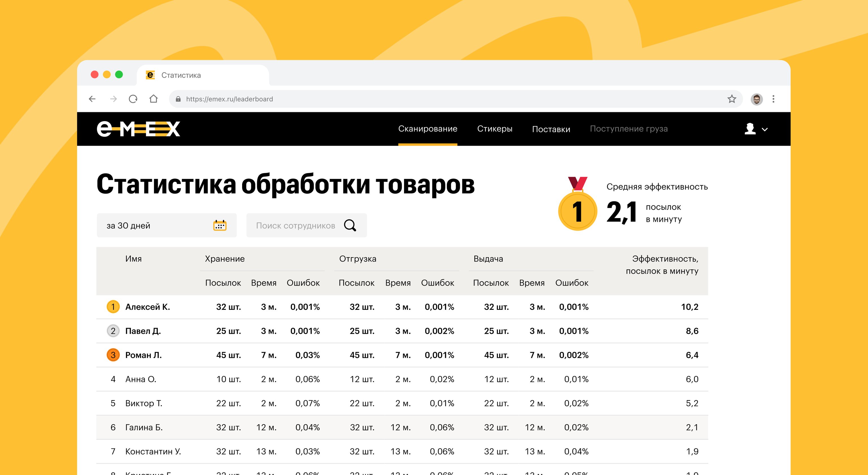Select employee Константин У.
This screenshot has height=475, width=868.
pos(153,451)
